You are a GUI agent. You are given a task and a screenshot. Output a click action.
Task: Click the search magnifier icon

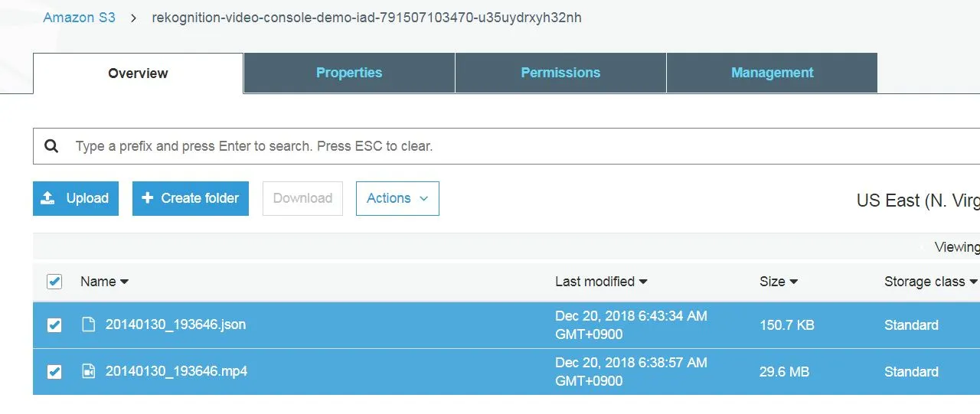(51, 145)
